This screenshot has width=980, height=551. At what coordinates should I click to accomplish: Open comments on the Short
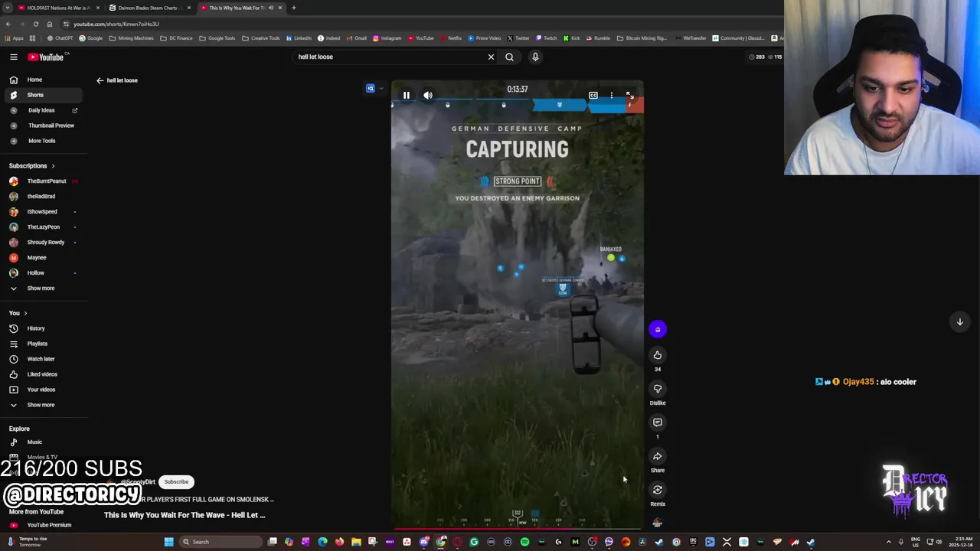[658, 422]
